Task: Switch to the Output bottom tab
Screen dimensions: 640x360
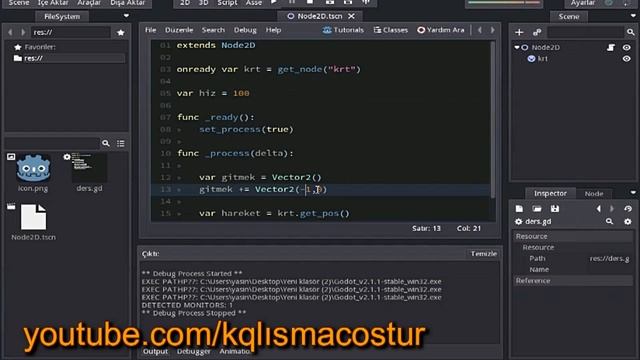Action: pos(155,351)
